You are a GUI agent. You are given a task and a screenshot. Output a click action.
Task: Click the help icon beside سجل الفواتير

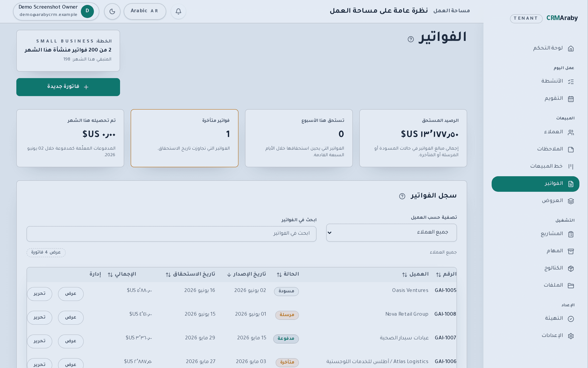(402, 196)
